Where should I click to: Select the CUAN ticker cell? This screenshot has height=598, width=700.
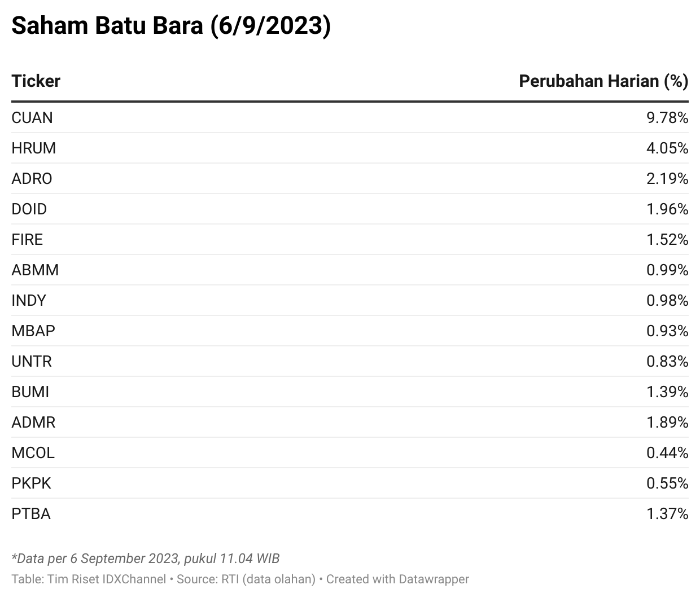(x=32, y=117)
